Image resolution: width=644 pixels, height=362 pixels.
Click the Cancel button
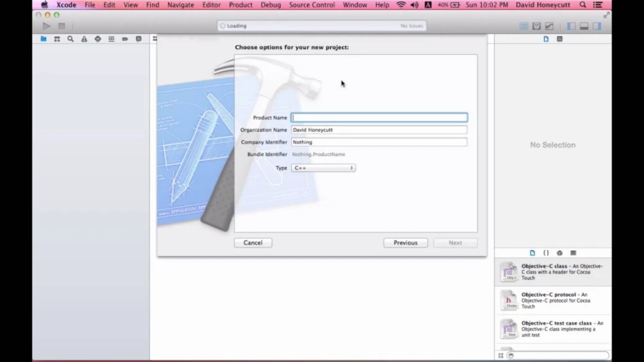(253, 243)
